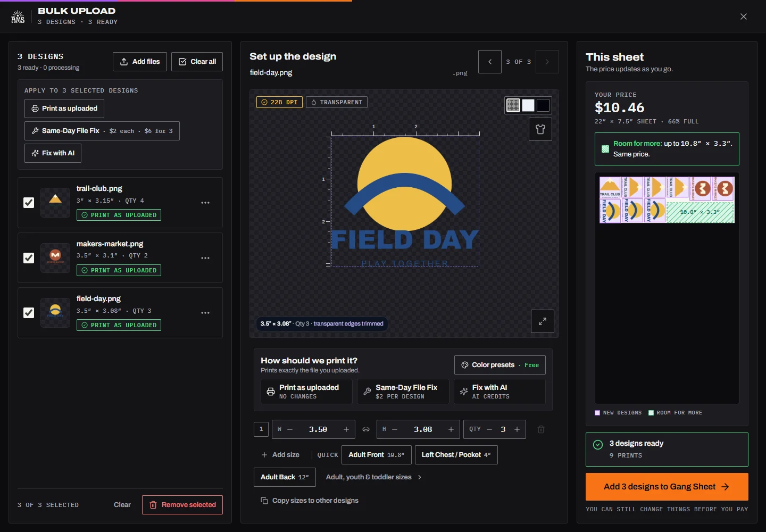Choose Same-Day File Fix per design option
Image resolution: width=766 pixels, height=532 pixels.
pos(403,392)
